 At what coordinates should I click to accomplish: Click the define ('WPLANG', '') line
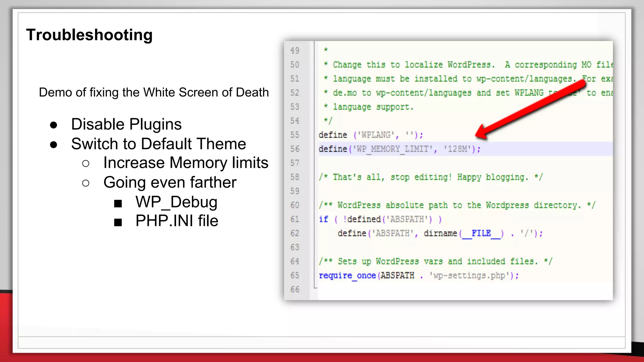click(371, 135)
